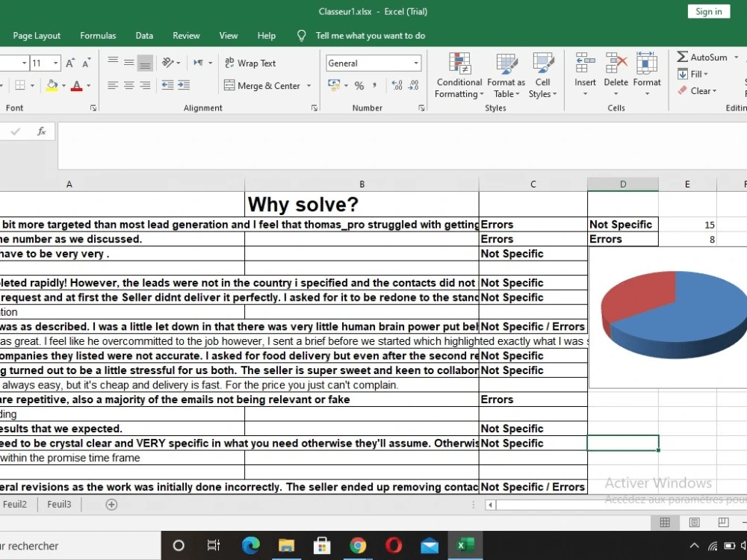
Task: Click the Fill Color paint bucket
Action: coord(52,86)
